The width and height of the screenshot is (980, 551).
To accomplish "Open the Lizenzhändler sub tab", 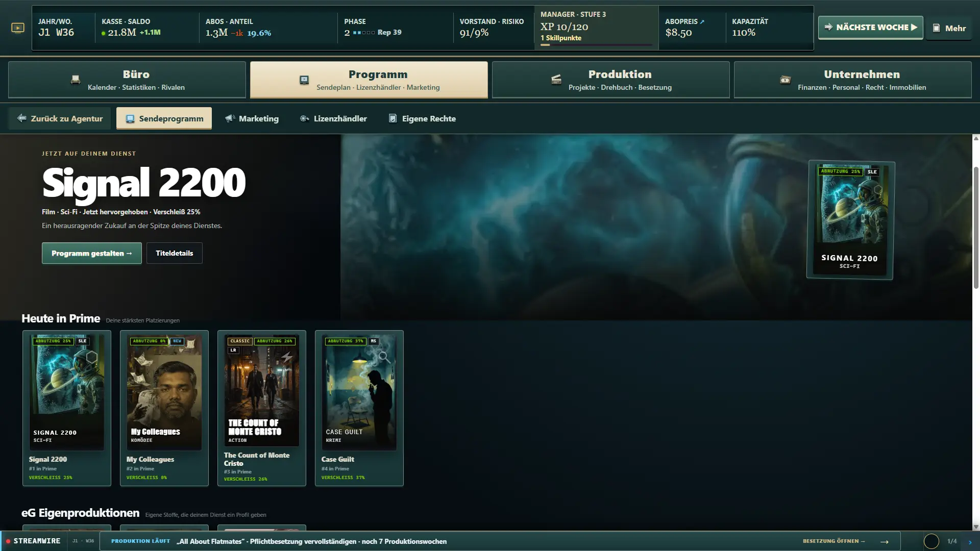I will tap(334, 118).
